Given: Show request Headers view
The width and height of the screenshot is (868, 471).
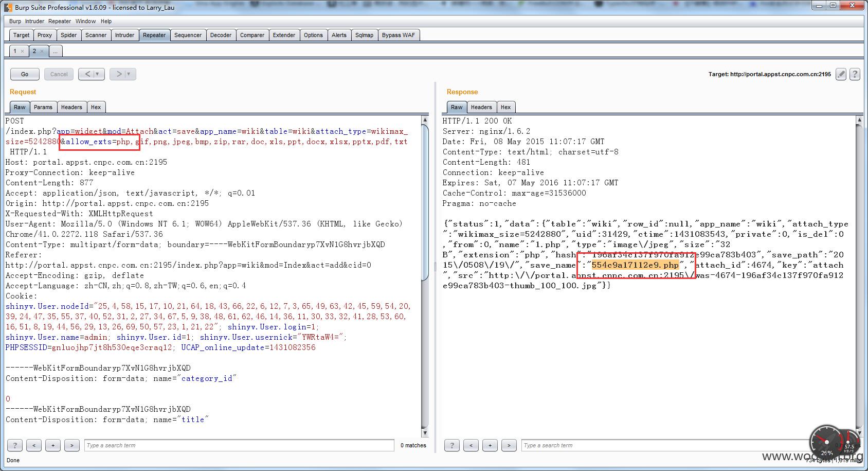Looking at the screenshot, I should [71, 107].
